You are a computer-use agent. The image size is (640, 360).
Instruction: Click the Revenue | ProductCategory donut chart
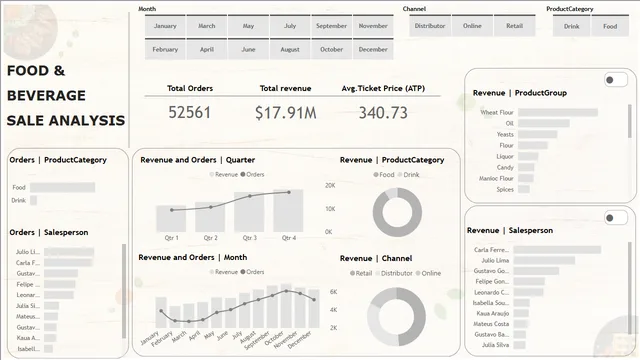click(x=397, y=212)
